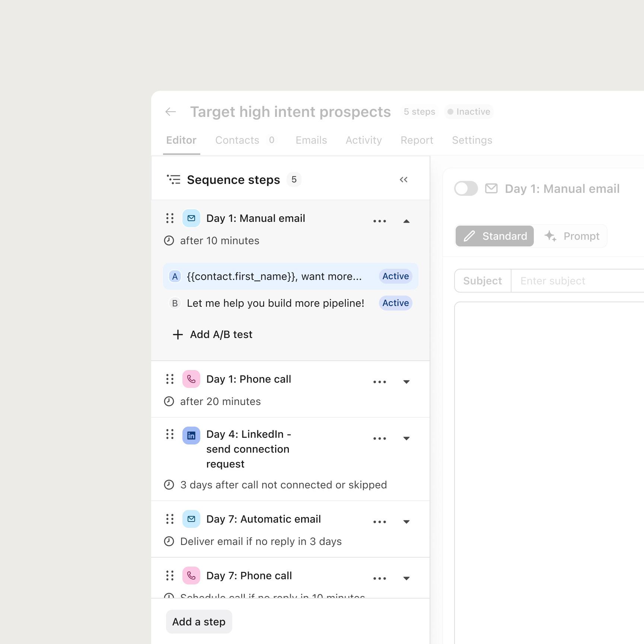Switch to Prompt editor mode

tap(572, 236)
